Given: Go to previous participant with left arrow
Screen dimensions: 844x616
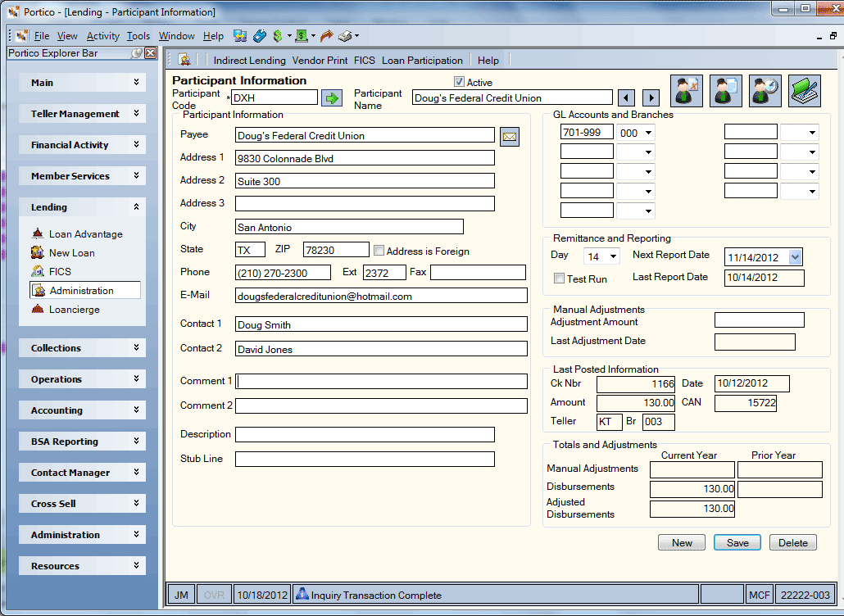Looking at the screenshot, I should (x=626, y=98).
